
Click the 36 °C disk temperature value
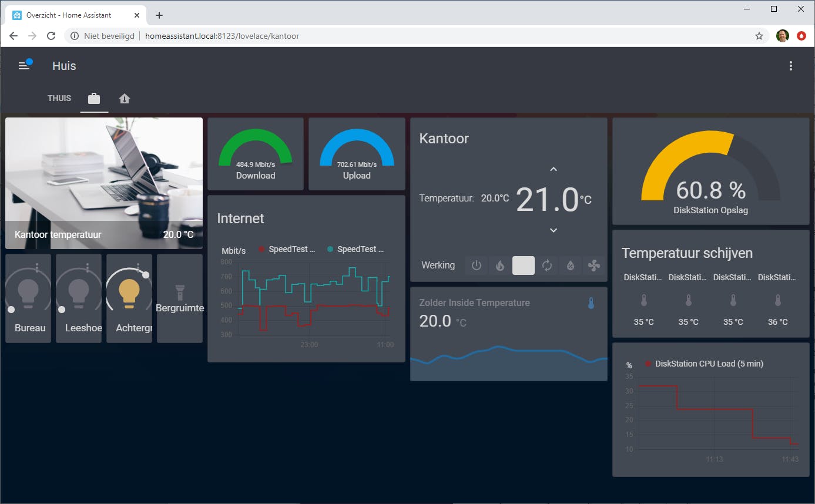[778, 322]
